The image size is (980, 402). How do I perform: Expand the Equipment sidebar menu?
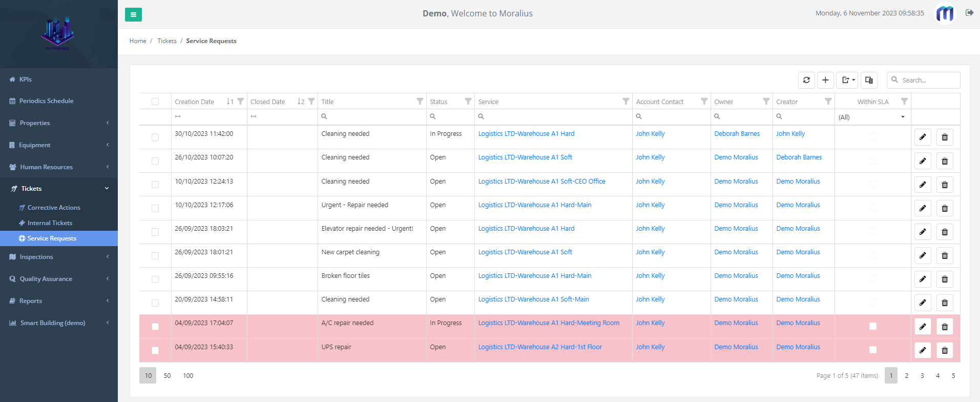pos(59,145)
